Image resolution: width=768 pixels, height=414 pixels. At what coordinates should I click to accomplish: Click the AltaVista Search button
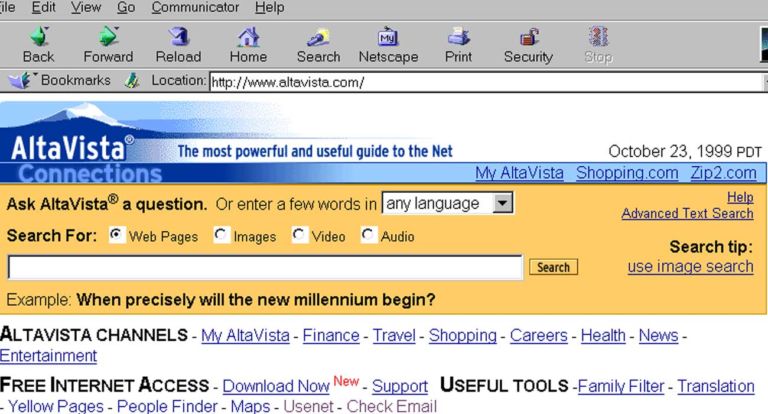pos(553,267)
